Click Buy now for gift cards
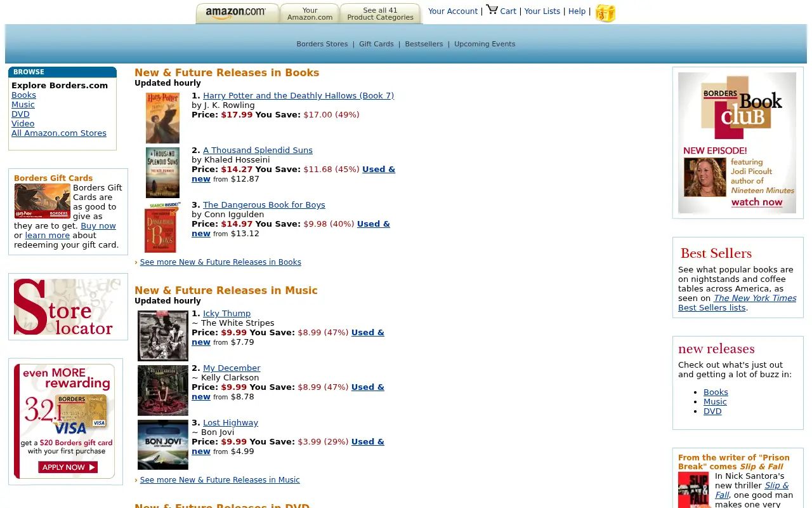The width and height of the screenshot is (812, 508). 98,226
